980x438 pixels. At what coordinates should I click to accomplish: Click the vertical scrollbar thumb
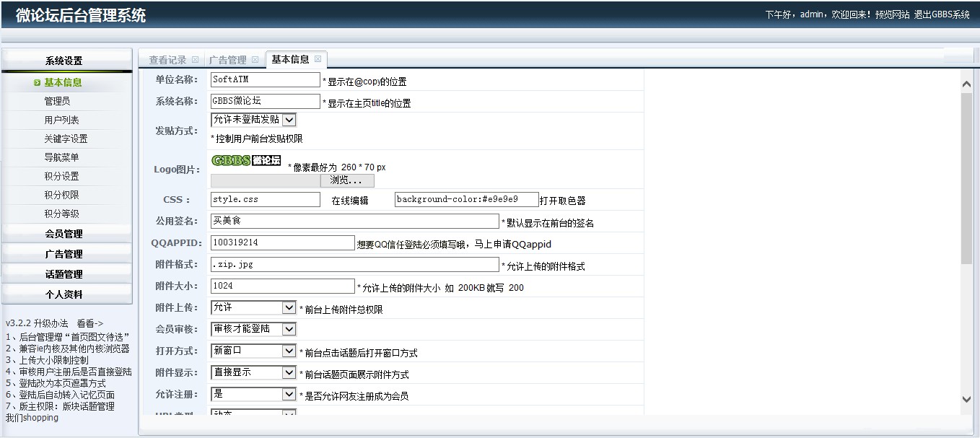[967, 178]
